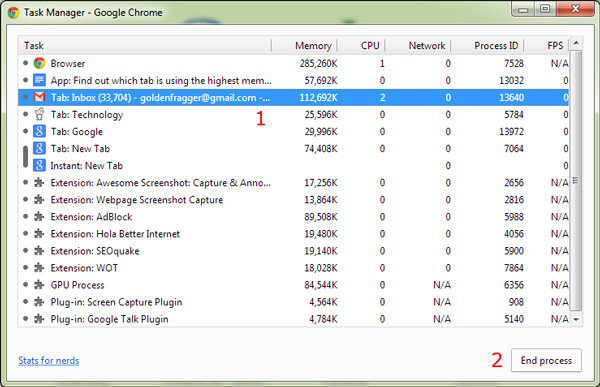Select the Browser task row
Screen dimensions: 600x387
(293, 63)
